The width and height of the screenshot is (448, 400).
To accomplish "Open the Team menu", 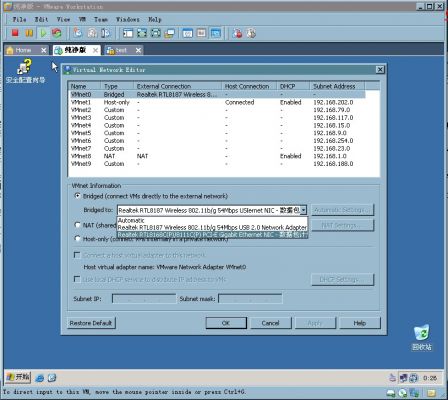I will click(x=101, y=19).
